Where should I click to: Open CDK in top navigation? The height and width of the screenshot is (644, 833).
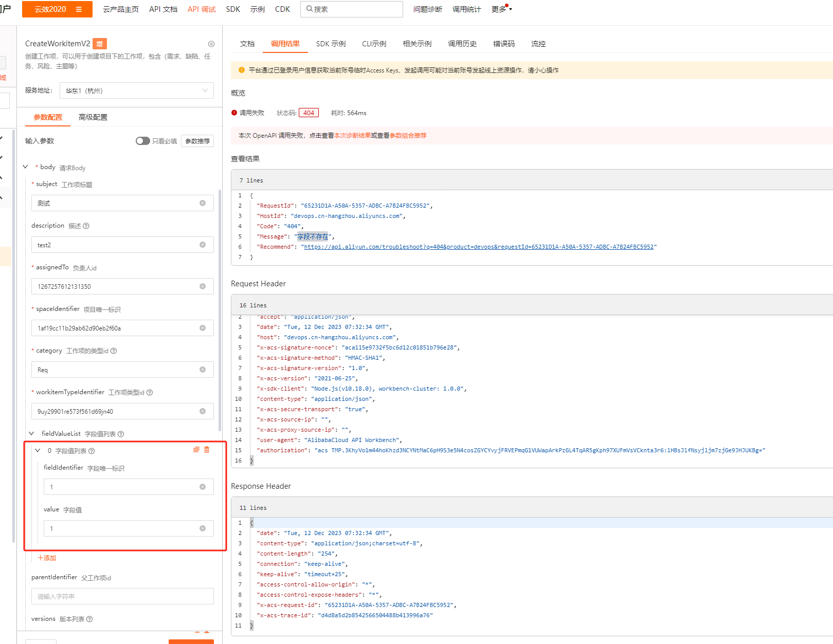(282, 9)
